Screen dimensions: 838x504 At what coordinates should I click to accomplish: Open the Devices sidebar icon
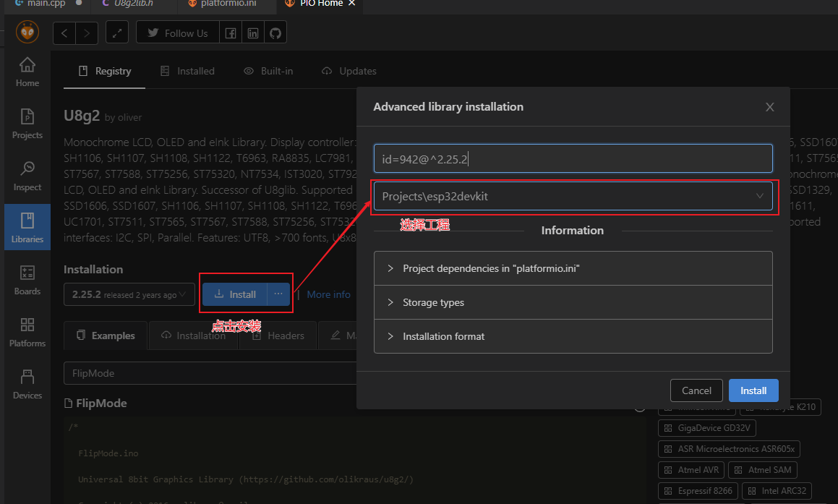coord(27,384)
